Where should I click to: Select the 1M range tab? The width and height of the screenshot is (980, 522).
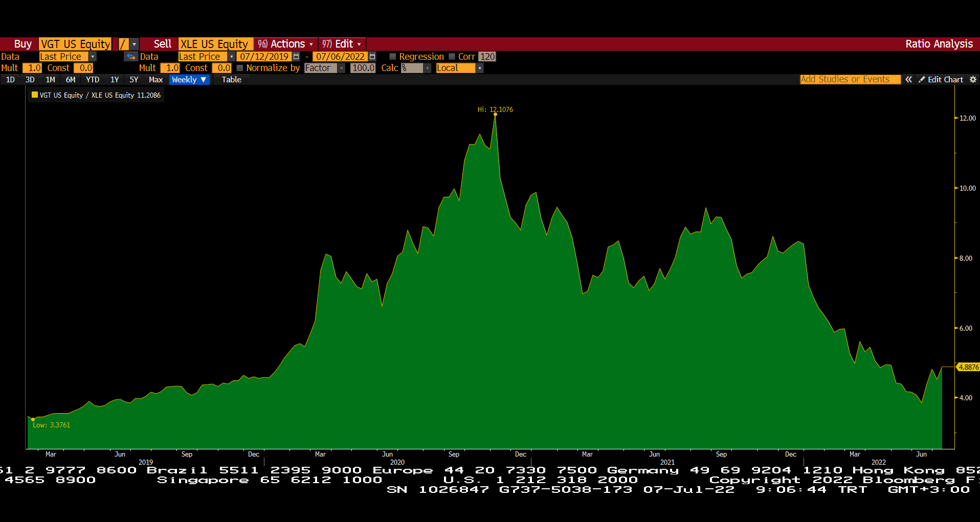(x=50, y=79)
